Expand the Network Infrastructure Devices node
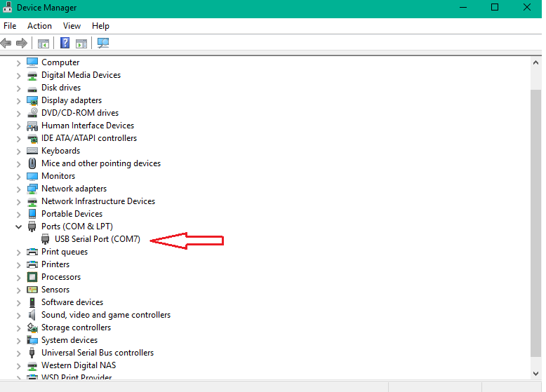 (x=18, y=202)
